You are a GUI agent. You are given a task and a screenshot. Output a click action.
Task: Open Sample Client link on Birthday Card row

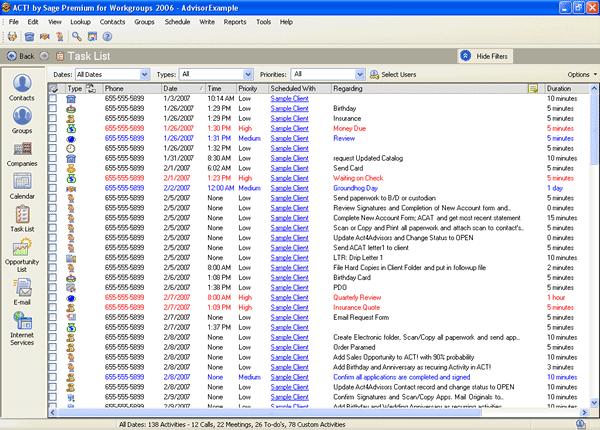click(x=290, y=278)
